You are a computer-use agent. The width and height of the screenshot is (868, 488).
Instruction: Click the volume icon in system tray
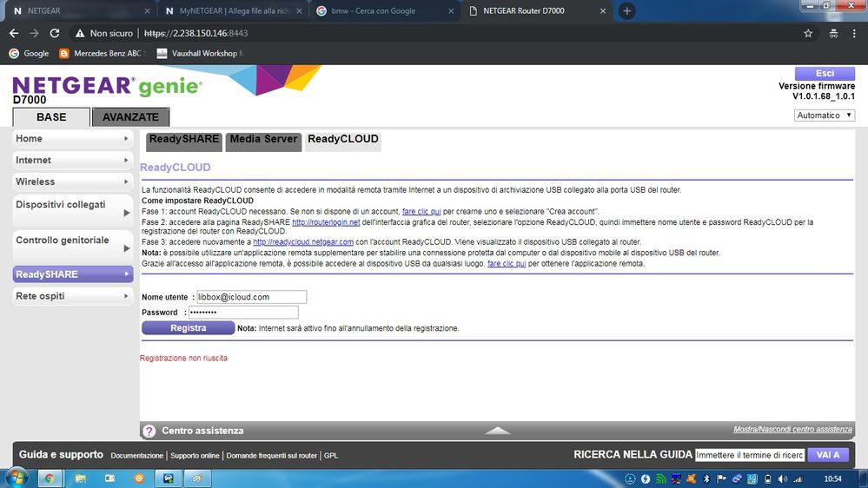pyautogui.click(x=783, y=479)
